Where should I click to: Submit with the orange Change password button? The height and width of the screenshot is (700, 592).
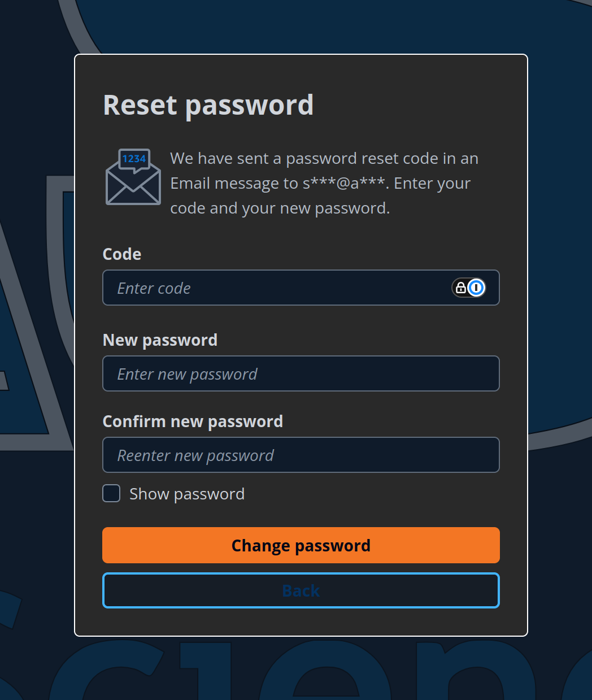[x=301, y=545]
